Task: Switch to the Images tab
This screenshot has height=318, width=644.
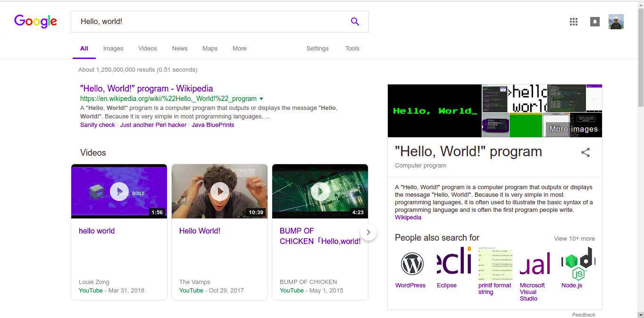Action: click(113, 49)
